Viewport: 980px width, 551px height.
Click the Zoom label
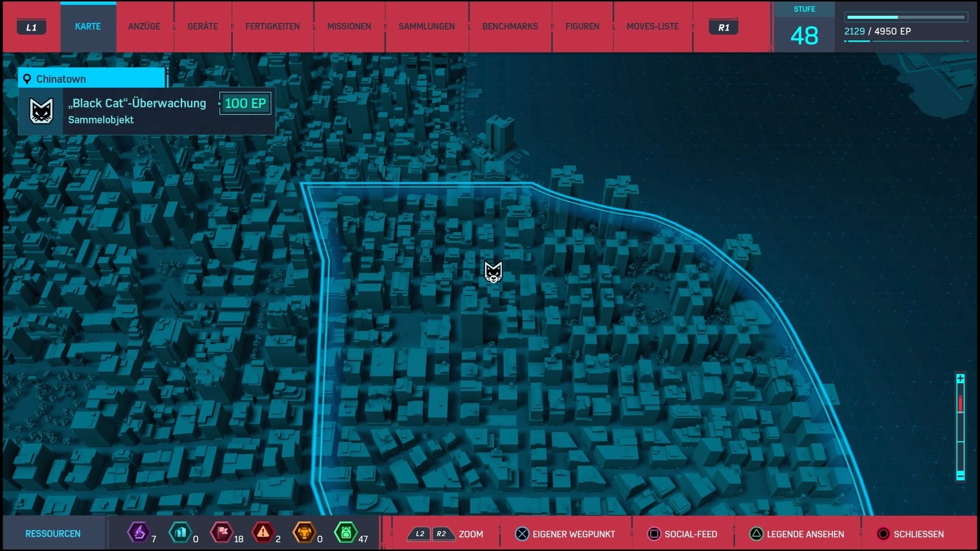(471, 534)
